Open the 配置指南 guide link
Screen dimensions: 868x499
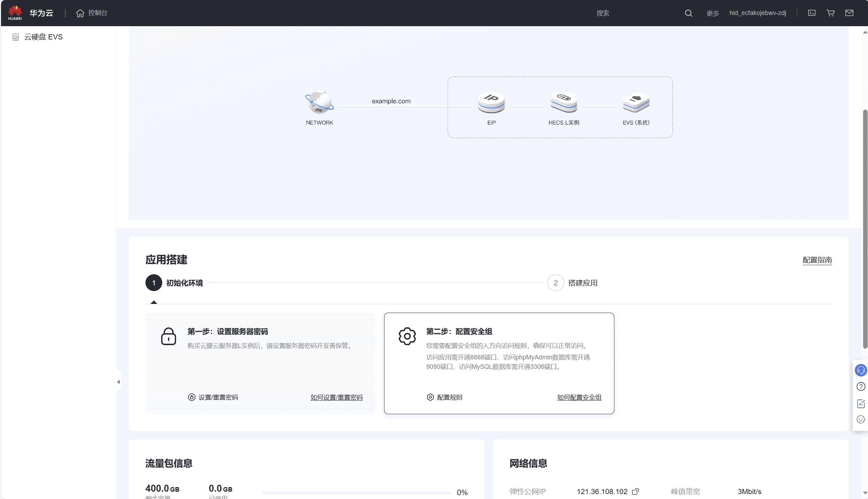817,260
